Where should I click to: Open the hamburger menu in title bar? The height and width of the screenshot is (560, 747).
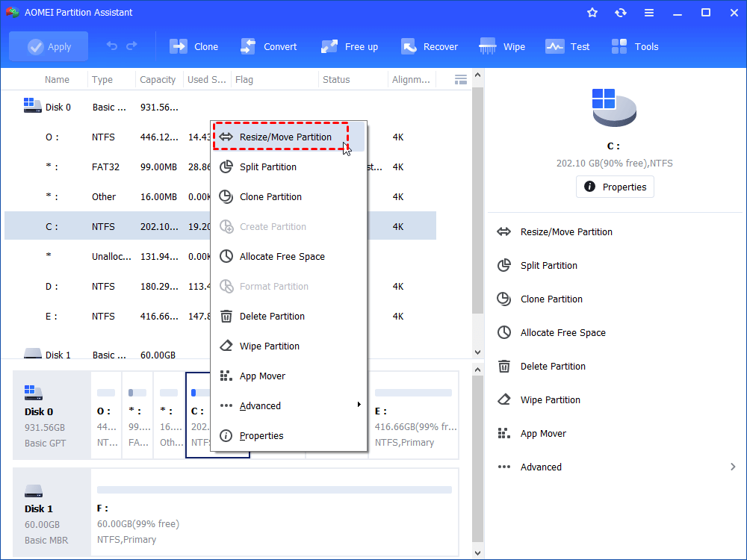tap(649, 13)
